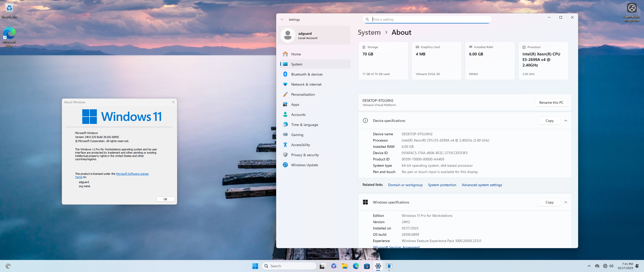The height and width of the screenshot is (272, 644).
Task: Open Advanced system settings link
Action: [x=482, y=185]
